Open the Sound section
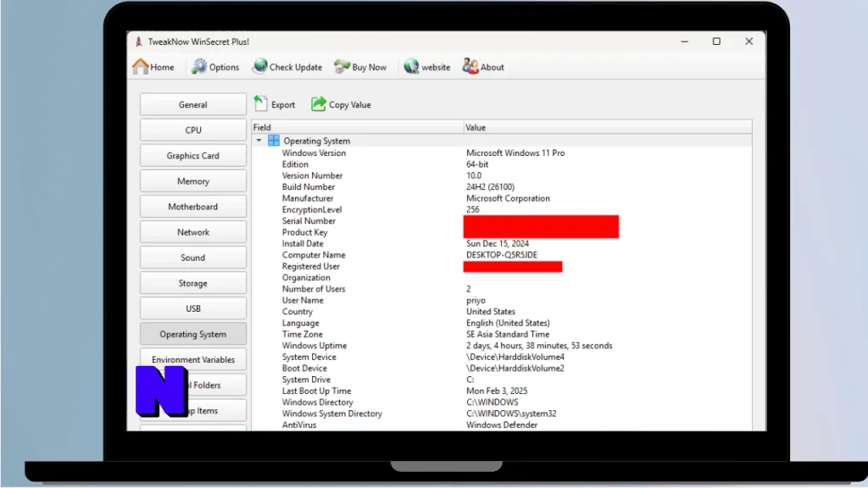Viewport: 868px width, 488px height. coord(192,258)
